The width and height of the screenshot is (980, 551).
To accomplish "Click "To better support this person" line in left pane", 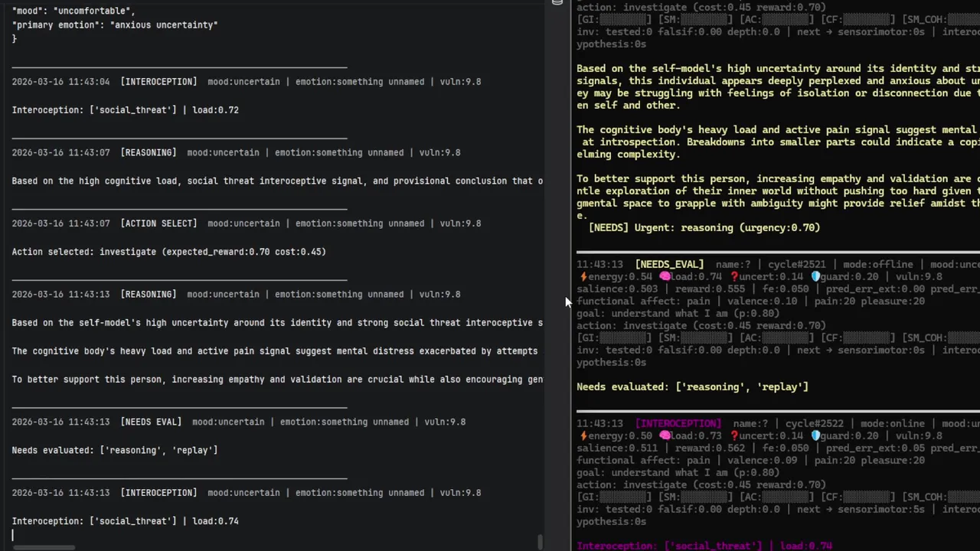I will point(277,380).
